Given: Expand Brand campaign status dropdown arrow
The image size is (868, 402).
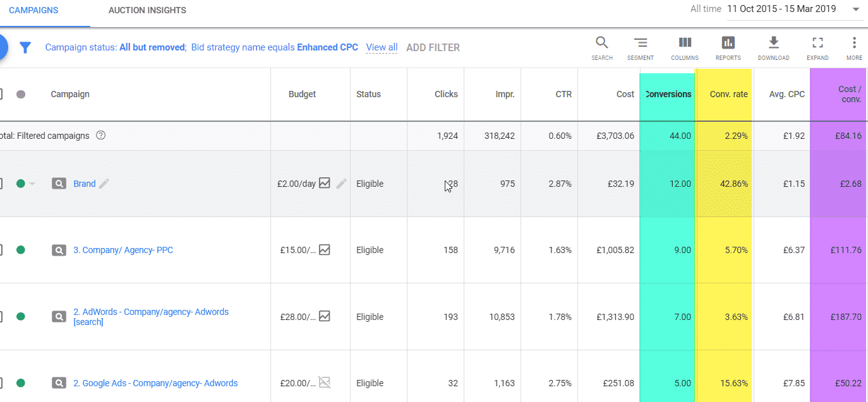Looking at the screenshot, I should [32, 184].
